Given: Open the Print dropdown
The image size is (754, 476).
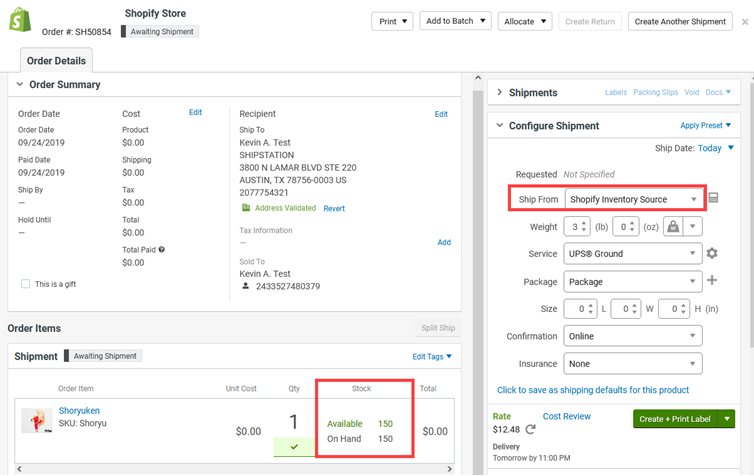Looking at the screenshot, I should coord(392,22).
